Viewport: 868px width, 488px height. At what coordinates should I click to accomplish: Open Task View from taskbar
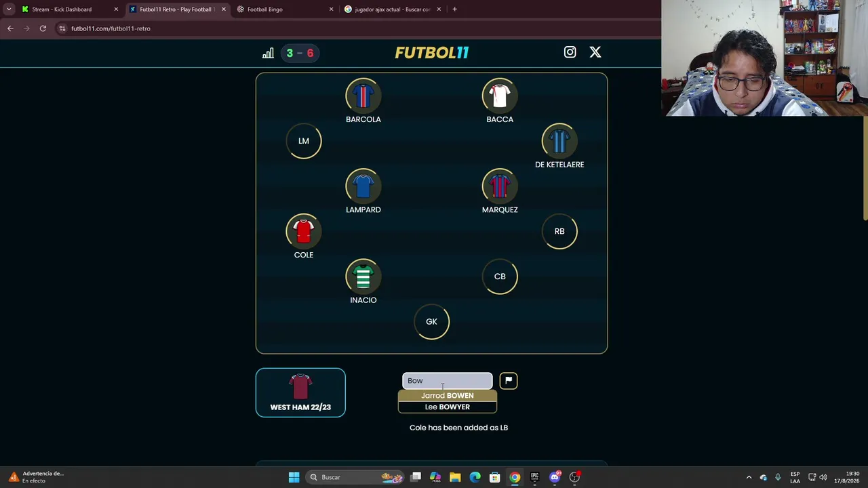tap(416, 477)
